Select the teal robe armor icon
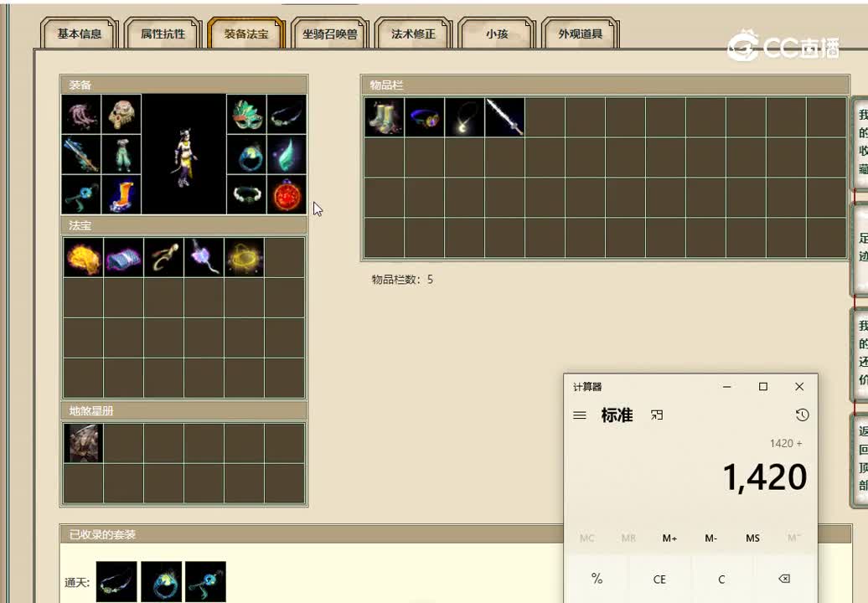Image resolution: width=868 pixels, height=603 pixels. (121, 155)
